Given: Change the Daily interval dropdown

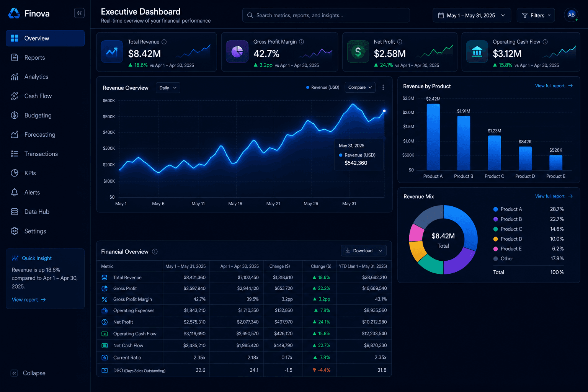Looking at the screenshot, I should [x=168, y=88].
